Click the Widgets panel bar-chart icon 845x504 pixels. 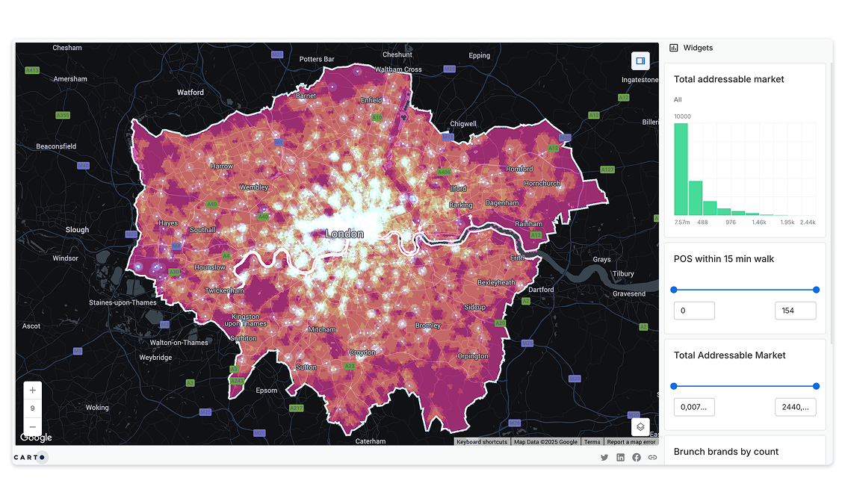pos(675,47)
